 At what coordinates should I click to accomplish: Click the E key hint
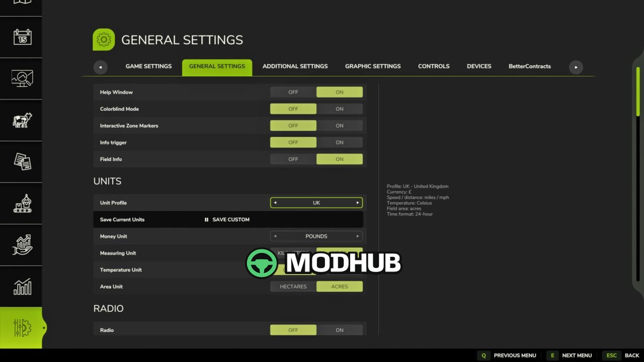[x=552, y=355]
